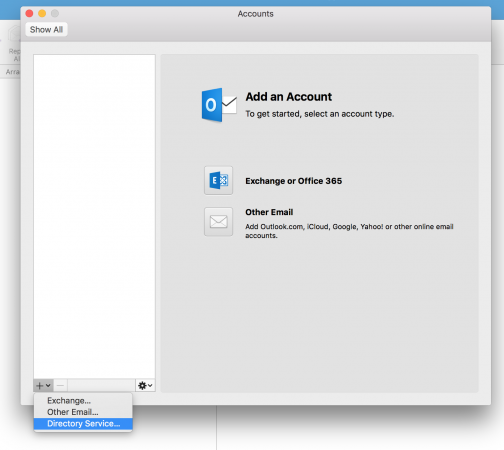Click the minus remove account button
Viewport: 504px width, 450px height.
[x=60, y=386]
